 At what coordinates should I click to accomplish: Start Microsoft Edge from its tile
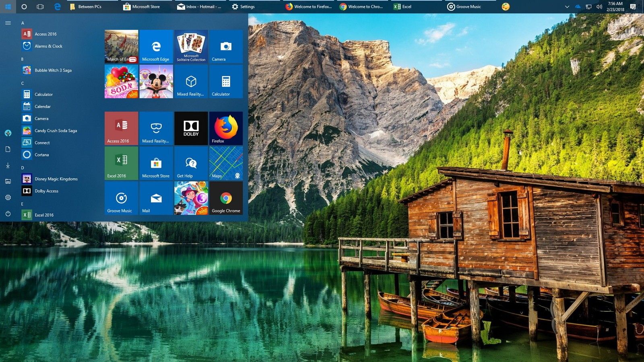click(x=156, y=47)
